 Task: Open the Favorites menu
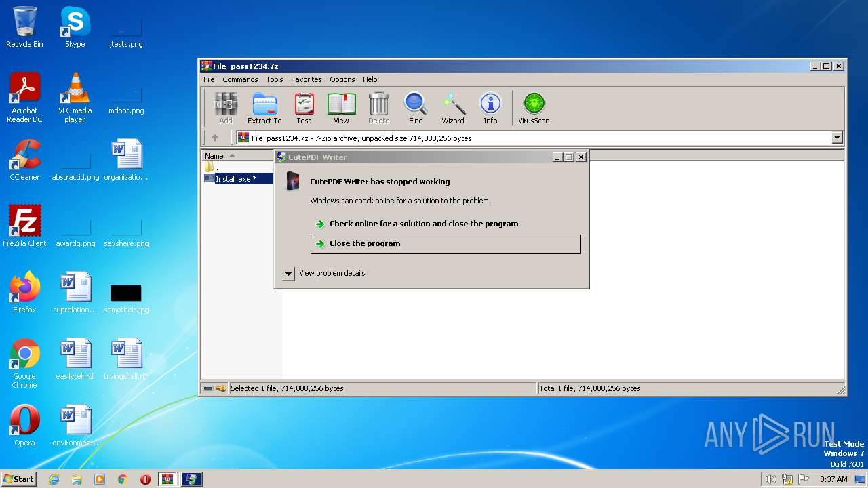pos(307,79)
